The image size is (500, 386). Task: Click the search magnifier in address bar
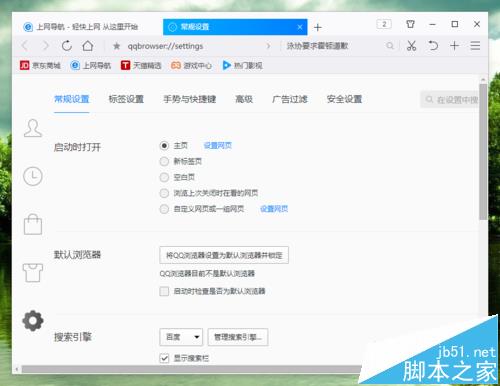pos(390,46)
